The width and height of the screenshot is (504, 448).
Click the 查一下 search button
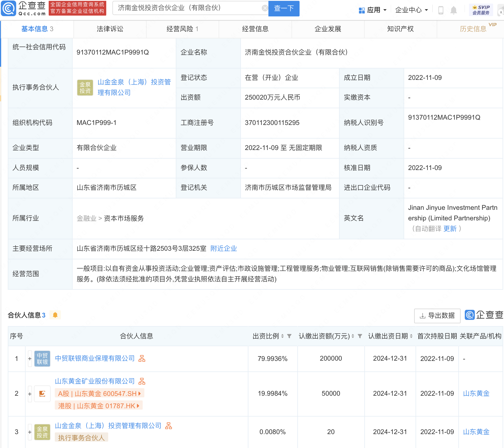(x=284, y=8)
